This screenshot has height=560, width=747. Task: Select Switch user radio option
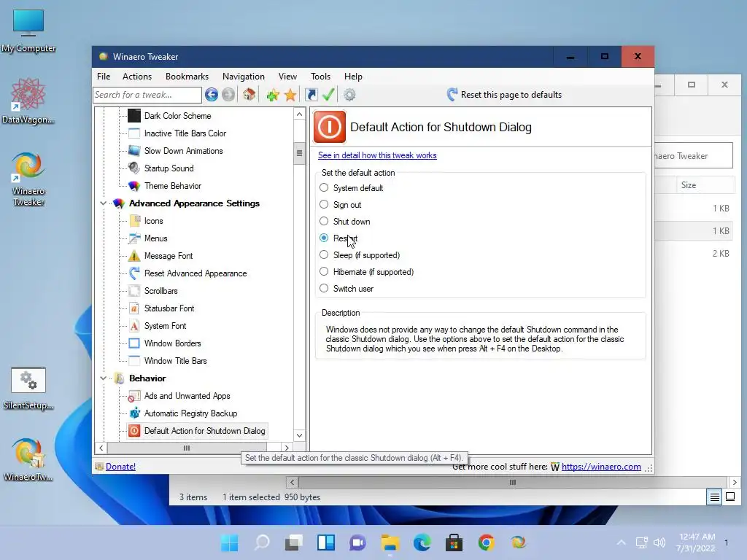(x=324, y=288)
